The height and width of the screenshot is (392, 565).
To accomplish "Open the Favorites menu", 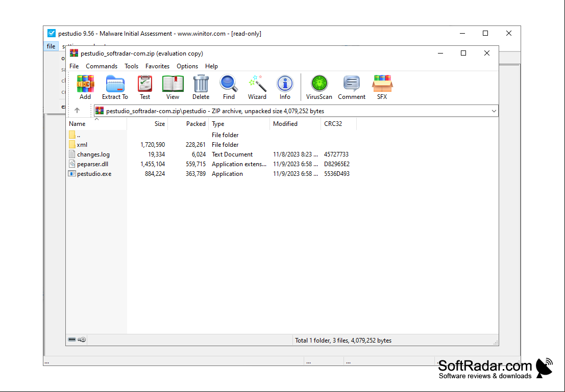I will (x=158, y=66).
